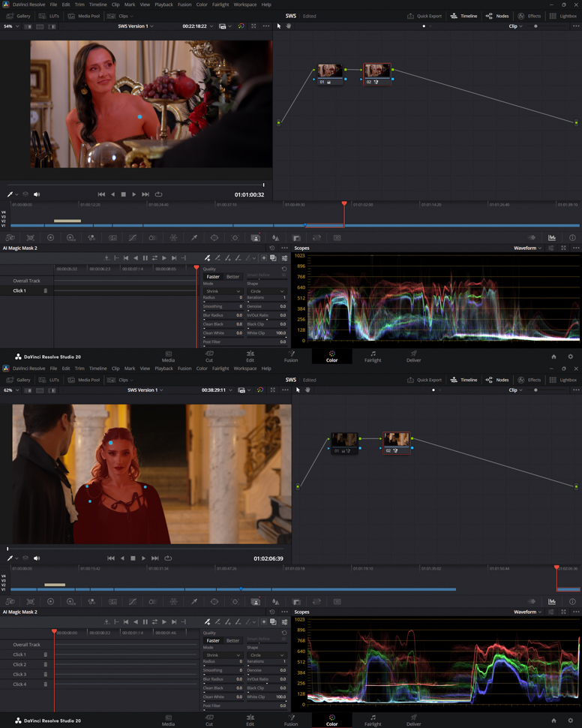Reset Magic Mask settings in lower window
The width and height of the screenshot is (582, 728).
284,633
